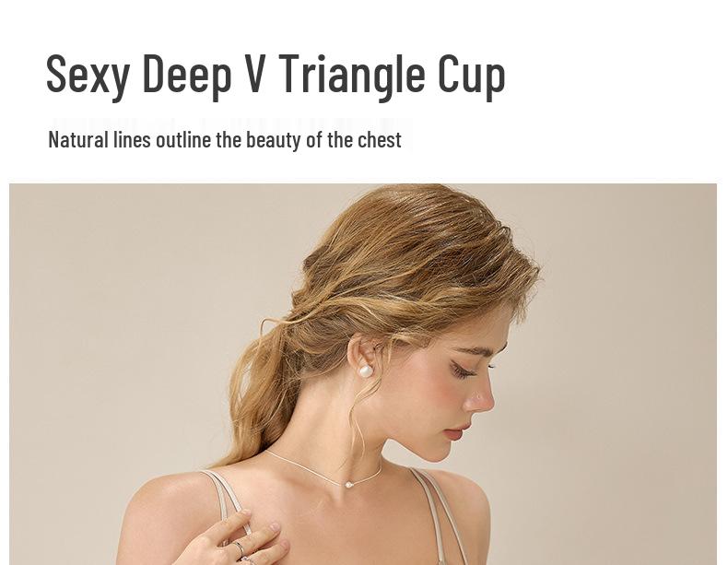Click the word "Natural" in the subtitle
This screenshot has width=728, height=565.
(x=78, y=139)
